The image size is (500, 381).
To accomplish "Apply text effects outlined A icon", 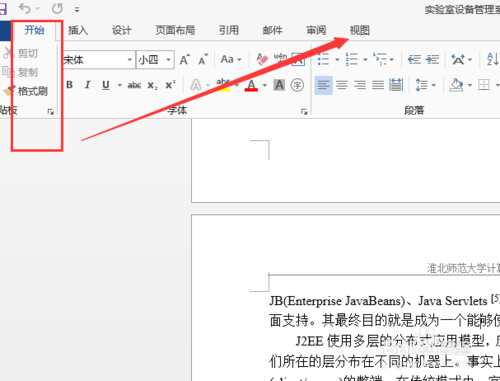I will pos(196,85).
